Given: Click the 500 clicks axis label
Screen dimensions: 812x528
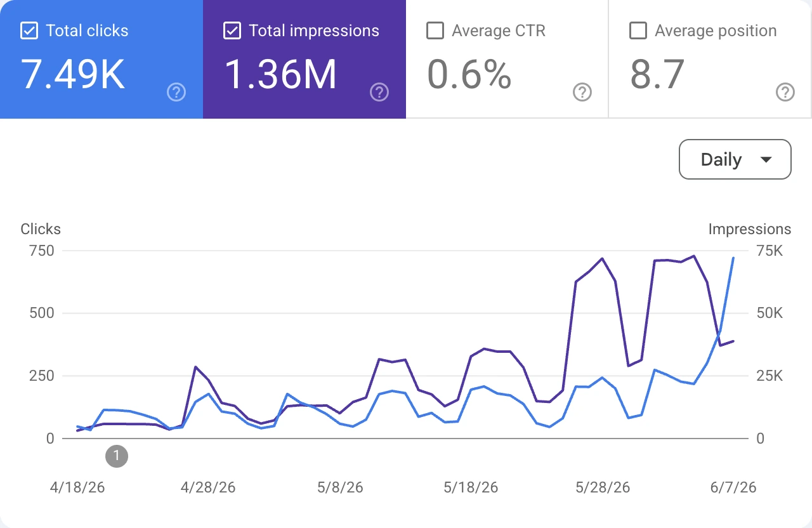Looking at the screenshot, I should [42, 313].
